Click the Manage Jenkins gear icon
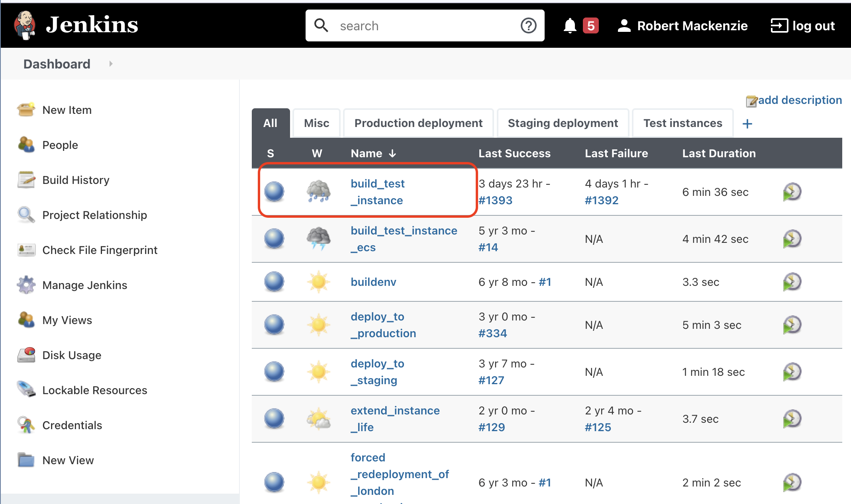The image size is (851, 504). coord(26,285)
